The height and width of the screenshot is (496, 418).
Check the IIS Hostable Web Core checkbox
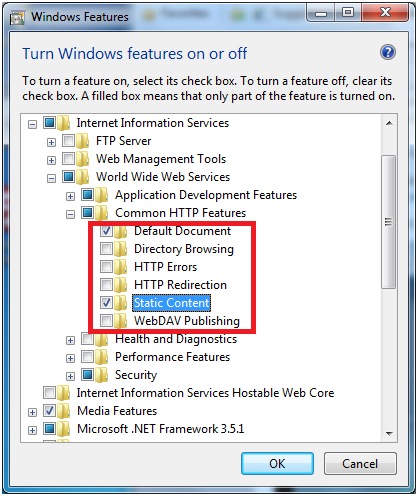click(x=49, y=393)
